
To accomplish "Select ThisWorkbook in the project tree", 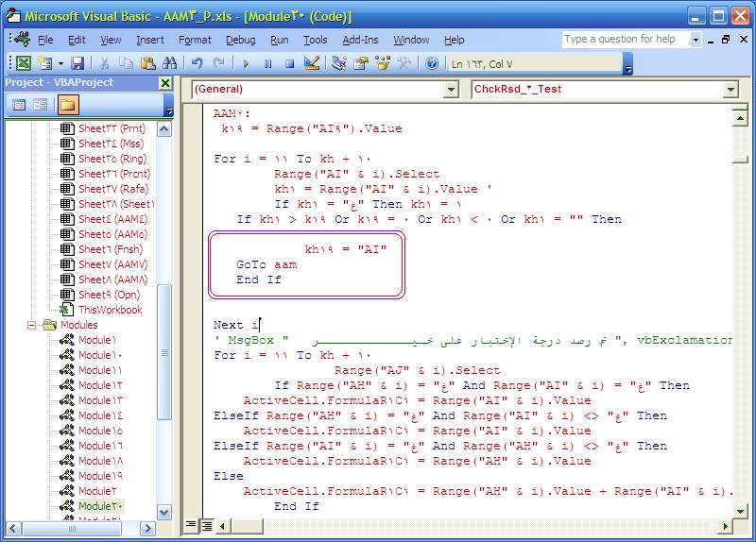I will coord(110,310).
